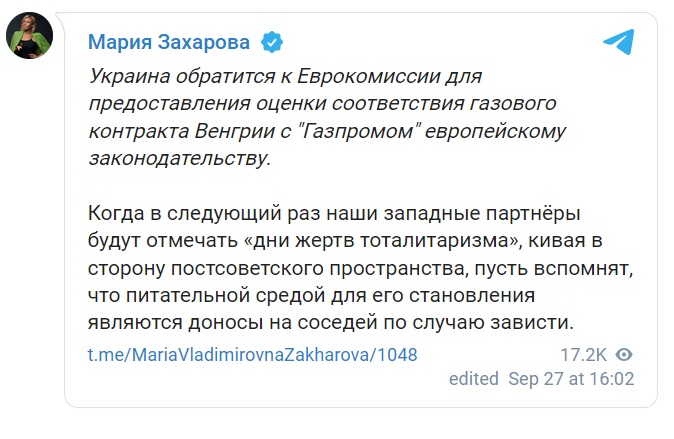Click the phrase "постсоветского пространства"

pyautogui.click(x=319, y=269)
